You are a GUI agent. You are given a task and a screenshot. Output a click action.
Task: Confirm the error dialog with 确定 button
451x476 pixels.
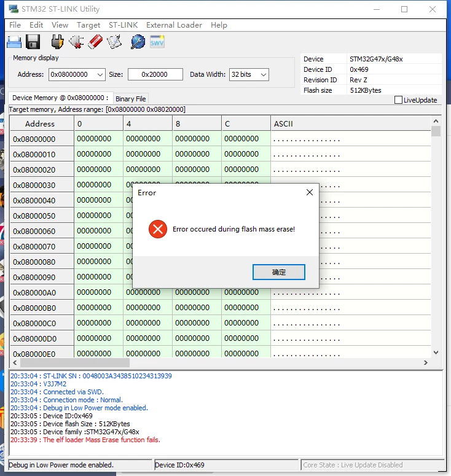279,272
